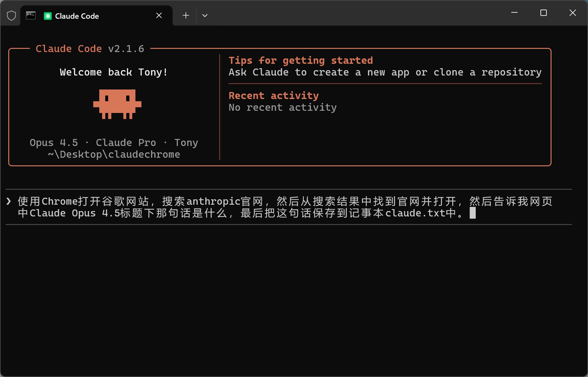Viewport: 588px width, 377px height.
Task: Click the prompt arrow before the command
Action: [x=9, y=201]
